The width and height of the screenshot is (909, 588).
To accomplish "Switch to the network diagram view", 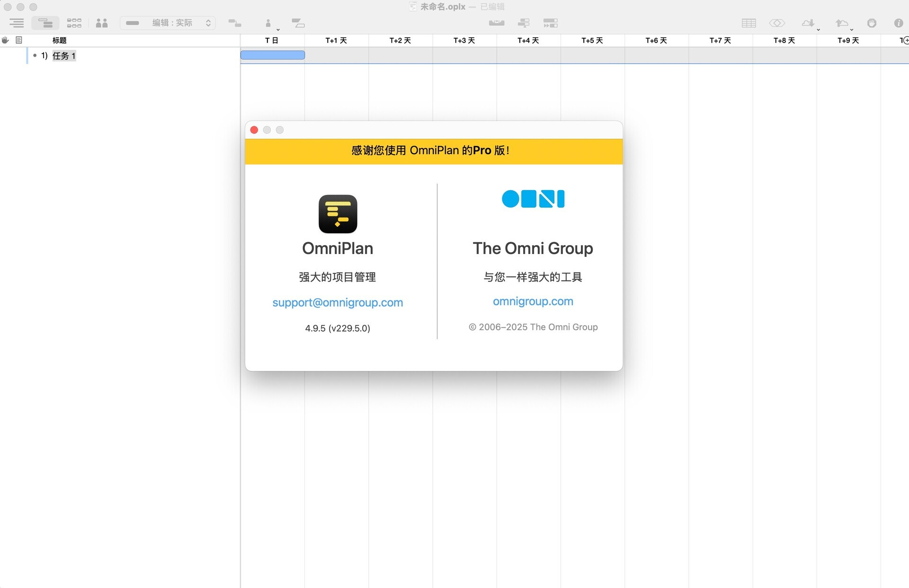I will (74, 23).
